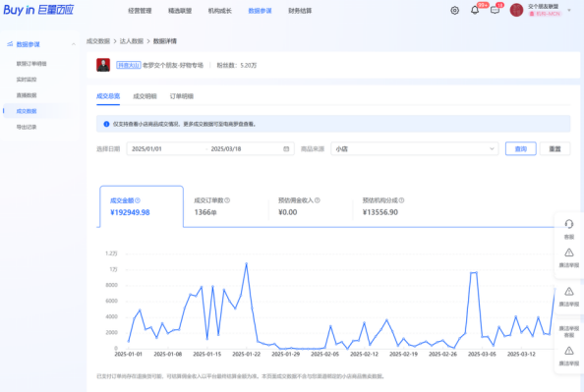This screenshot has width=584, height=392.
Task: Open the settings gear icon
Action: pyautogui.click(x=454, y=11)
